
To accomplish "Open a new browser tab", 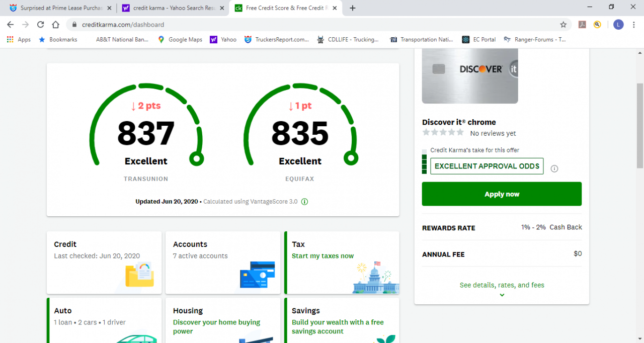I will point(353,8).
